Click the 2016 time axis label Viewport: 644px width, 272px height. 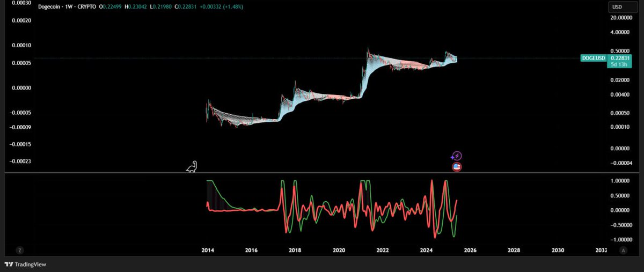251,250
